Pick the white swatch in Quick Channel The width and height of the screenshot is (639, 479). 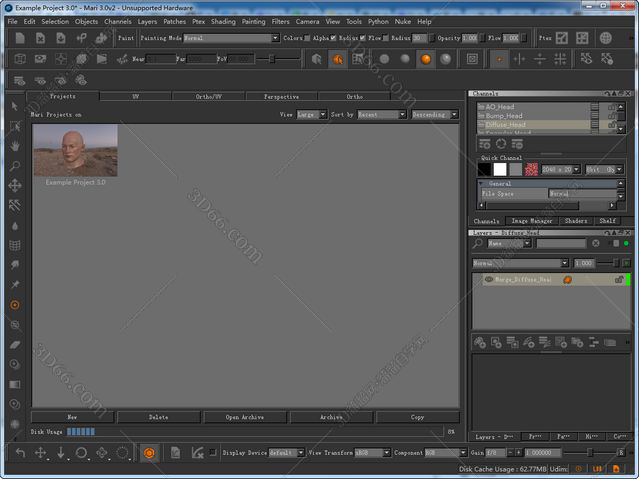500,170
